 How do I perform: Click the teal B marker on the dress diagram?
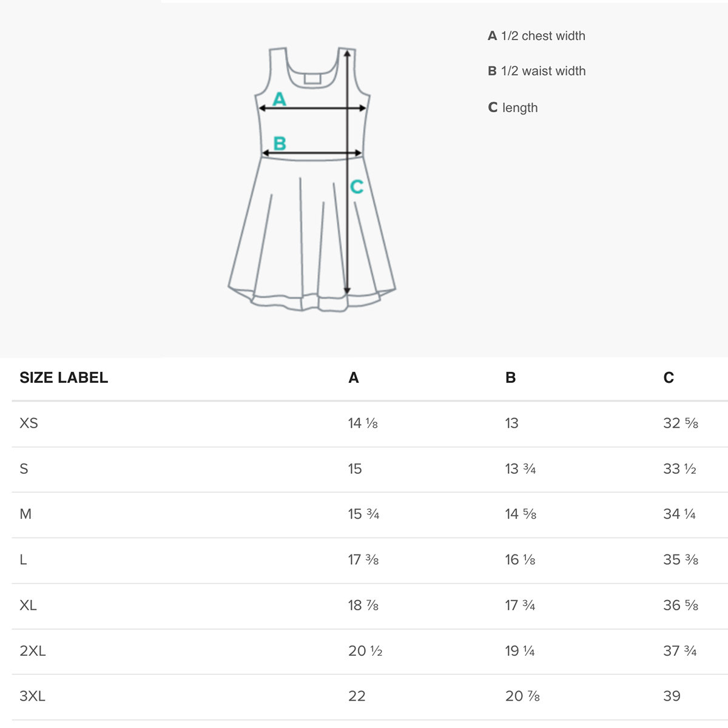pos(280,144)
